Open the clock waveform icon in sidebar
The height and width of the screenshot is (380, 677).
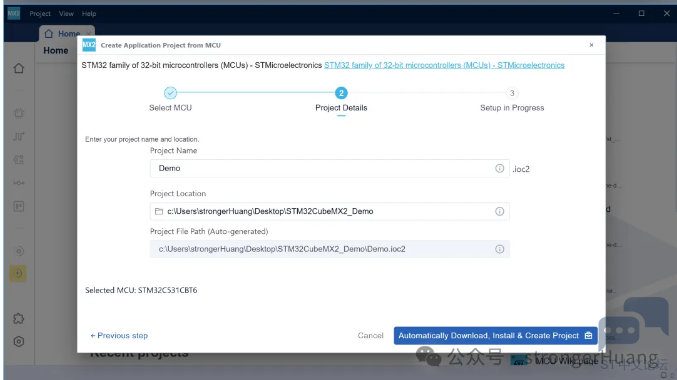coord(19,136)
